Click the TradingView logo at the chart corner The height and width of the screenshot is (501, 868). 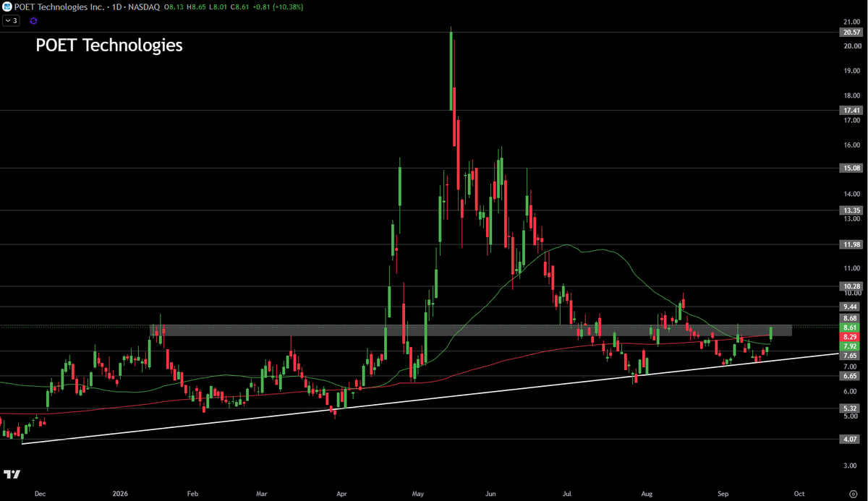[x=12, y=474]
